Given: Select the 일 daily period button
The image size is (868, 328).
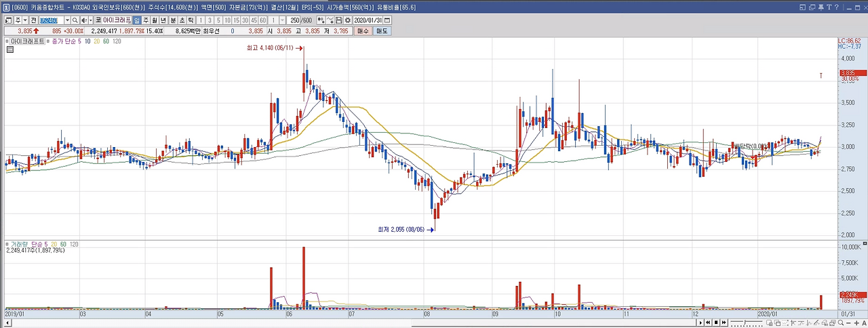Looking at the screenshot, I should (137, 20).
